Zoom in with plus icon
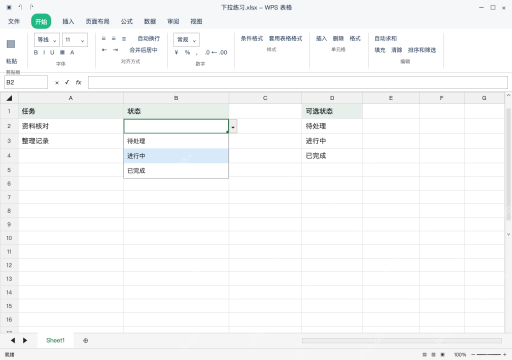The width and height of the screenshot is (512, 360). (505, 355)
